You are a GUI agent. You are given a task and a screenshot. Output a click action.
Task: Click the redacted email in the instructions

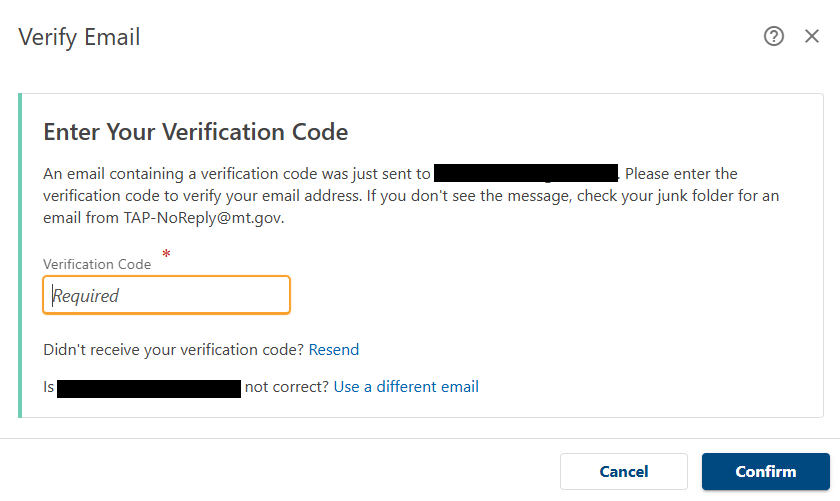click(x=526, y=174)
